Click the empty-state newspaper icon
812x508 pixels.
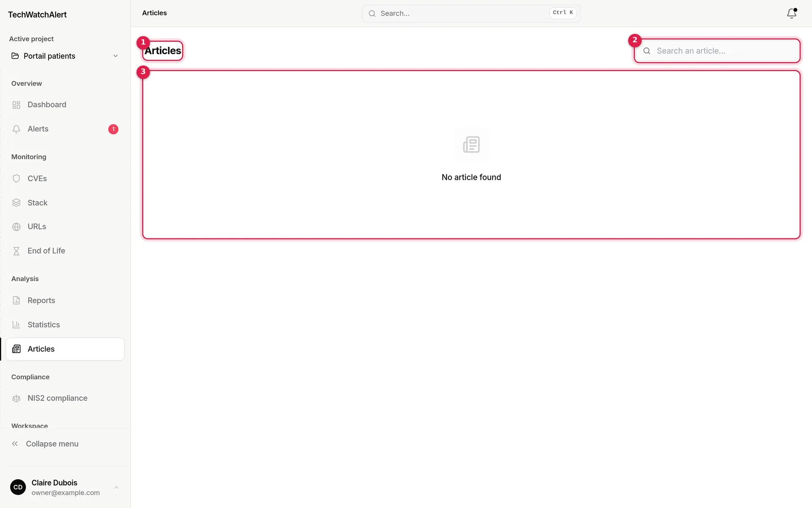[471, 145]
